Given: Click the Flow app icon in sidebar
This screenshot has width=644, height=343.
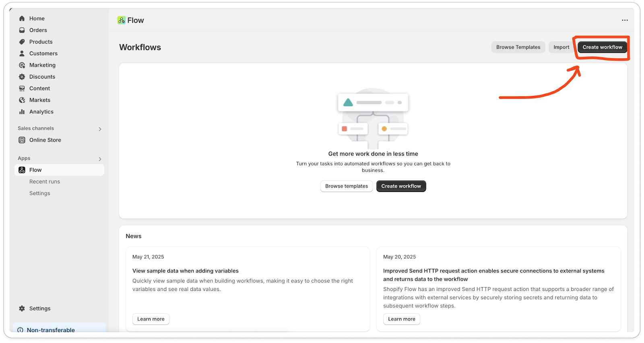Looking at the screenshot, I should (22, 170).
